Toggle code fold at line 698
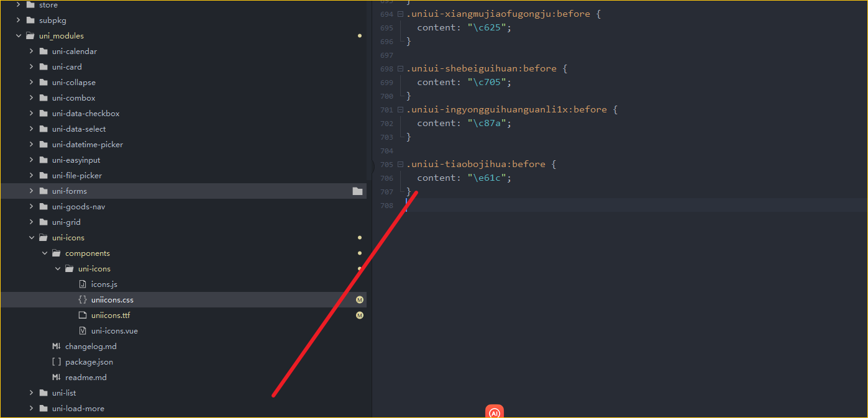The width and height of the screenshot is (868, 418). pyautogui.click(x=401, y=69)
